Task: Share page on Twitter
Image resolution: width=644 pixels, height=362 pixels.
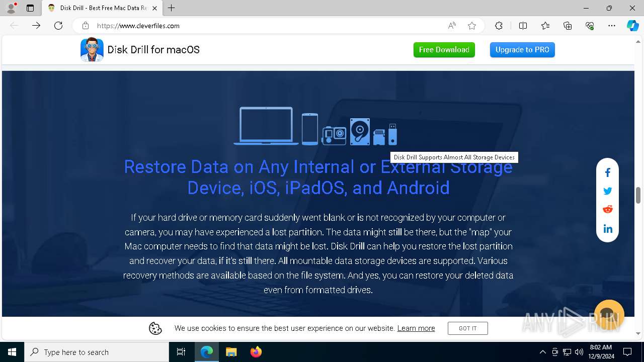Action: tap(608, 191)
